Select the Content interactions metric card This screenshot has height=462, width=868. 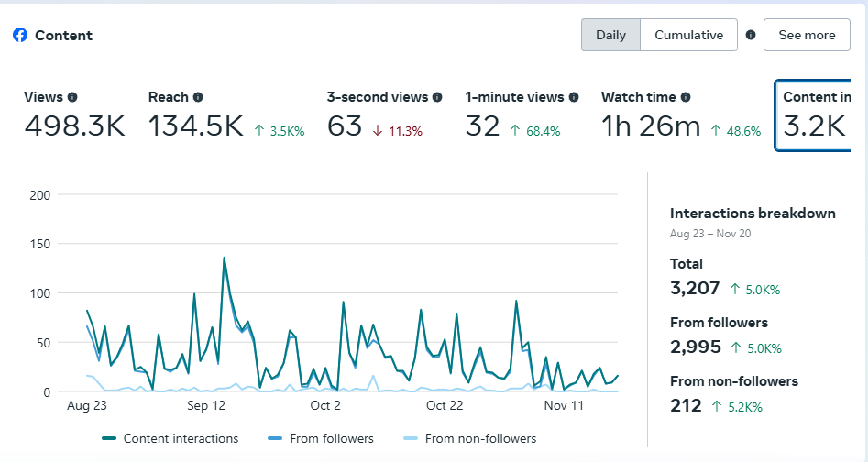pos(814,116)
